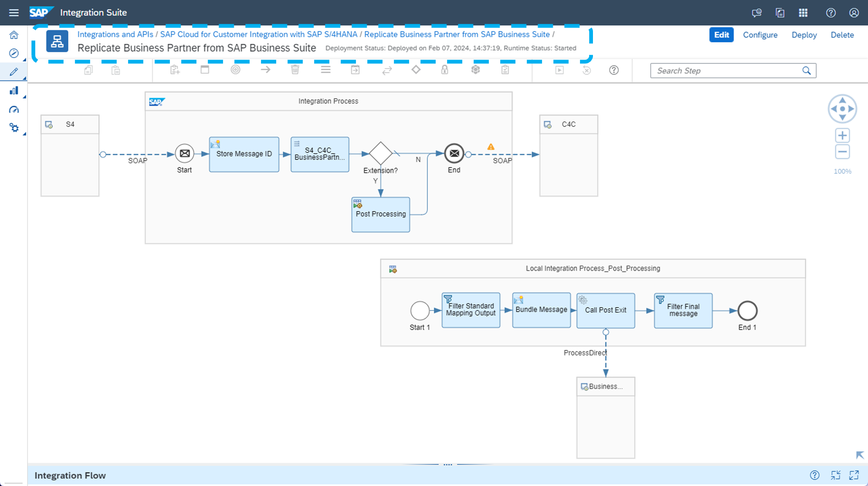Pan the canvas up with navigator arrow
Viewport: 868px width, 486px height.
pyautogui.click(x=843, y=100)
